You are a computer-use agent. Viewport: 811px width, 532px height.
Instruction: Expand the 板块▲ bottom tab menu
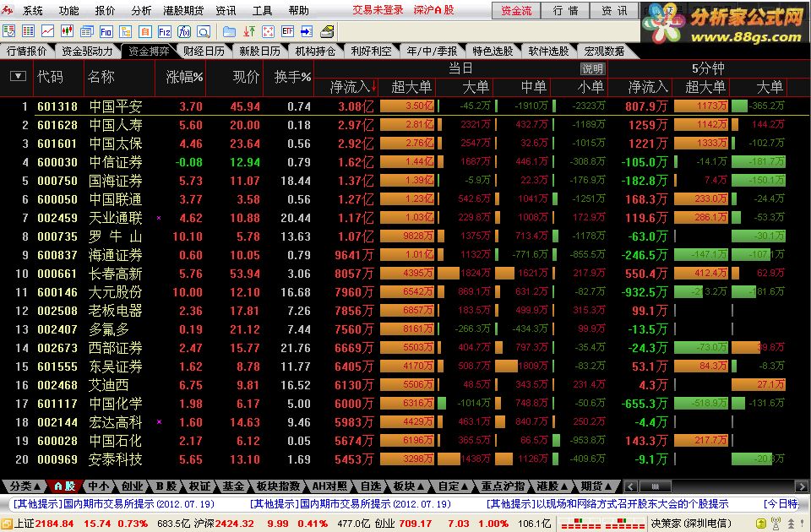(409, 486)
